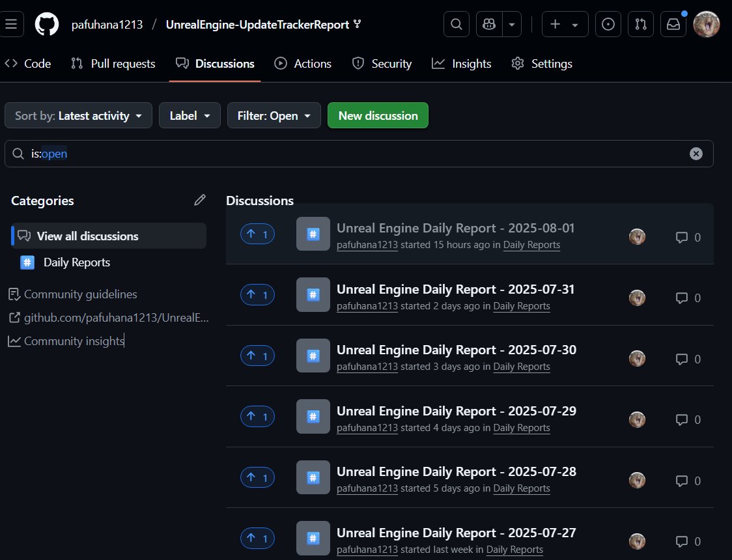Click the GitHub logo icon
This screenshot has width=732, height=560.
coord(46,24)
